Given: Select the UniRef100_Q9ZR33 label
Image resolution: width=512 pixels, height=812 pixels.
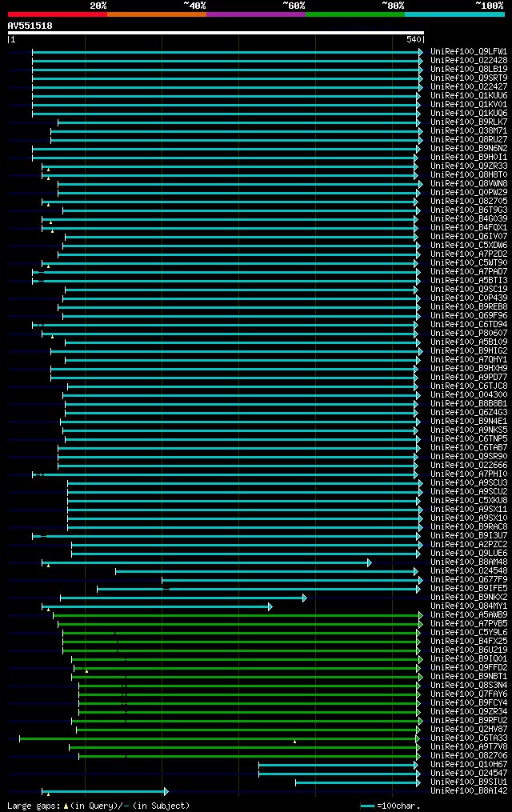Looking at the screenshot, I should tap(469, 166).
